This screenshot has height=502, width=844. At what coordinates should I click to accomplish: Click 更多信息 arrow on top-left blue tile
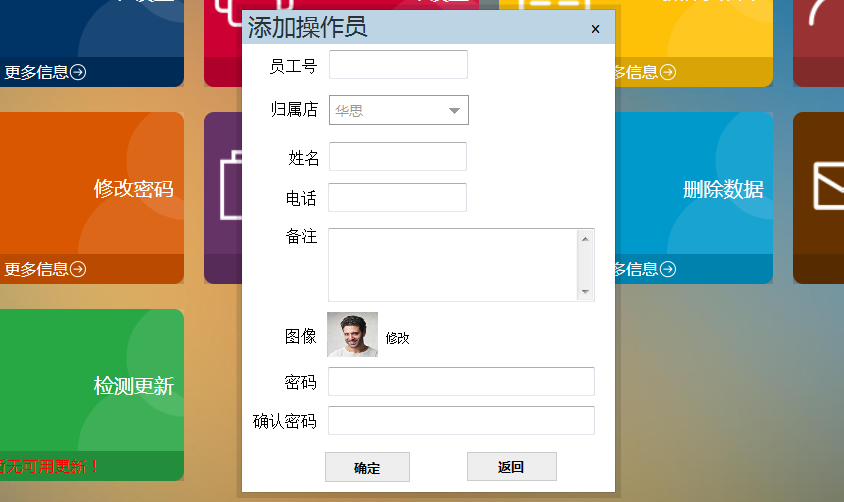pyautogui.click(x=78, y=72)
